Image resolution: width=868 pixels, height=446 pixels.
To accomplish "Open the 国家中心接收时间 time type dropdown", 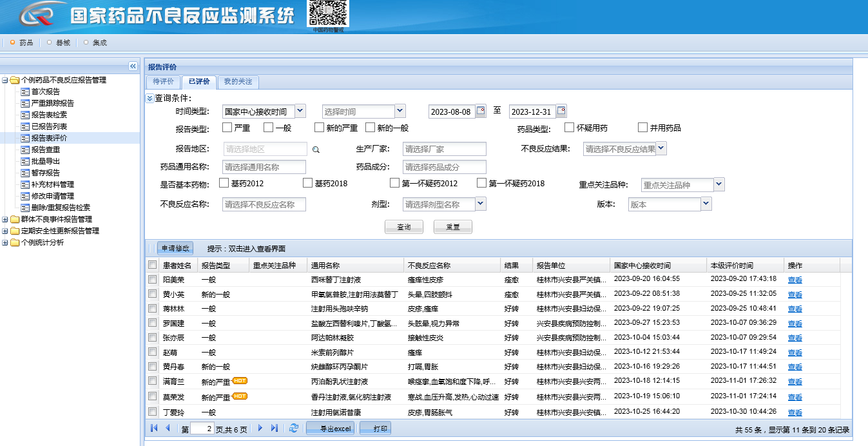I will [300, 111].
